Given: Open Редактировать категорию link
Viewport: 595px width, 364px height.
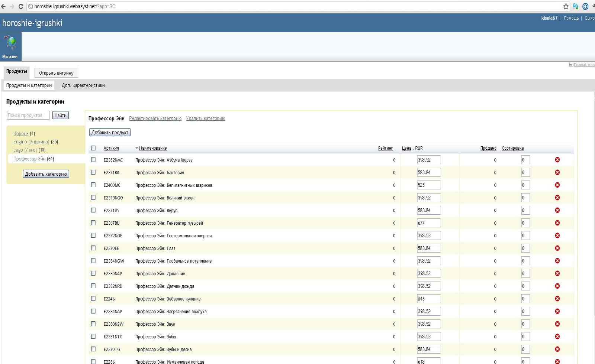Looking at the screenshot, I should [155, 118].
